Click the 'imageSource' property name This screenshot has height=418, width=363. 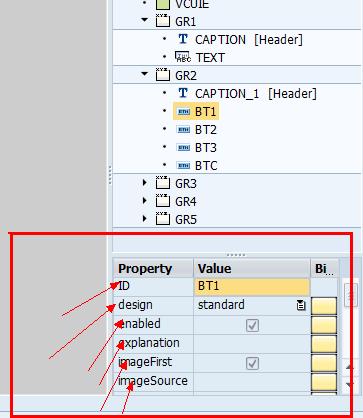point(153,381)
